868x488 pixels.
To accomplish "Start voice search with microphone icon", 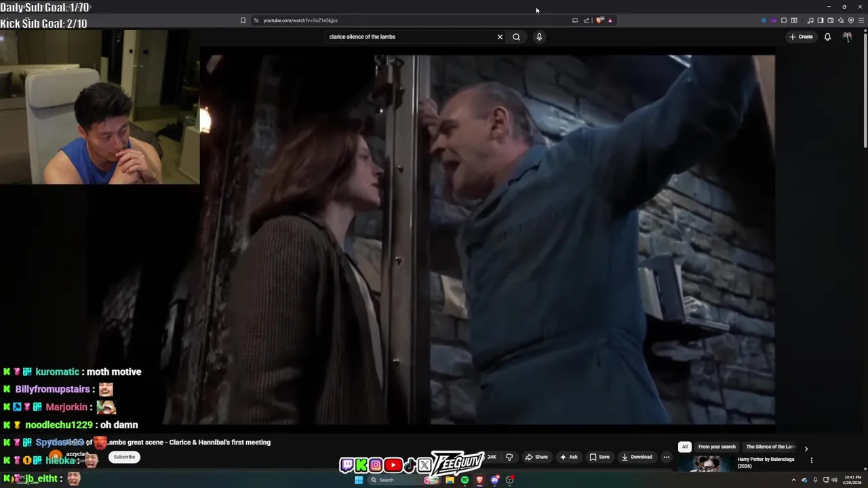I will [539, 37].
